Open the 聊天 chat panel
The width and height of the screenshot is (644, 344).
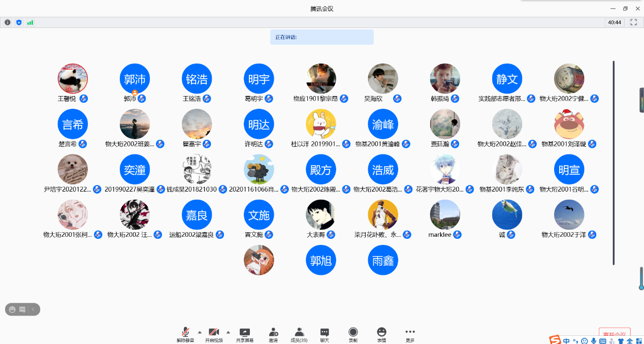(x=325, y=332)
